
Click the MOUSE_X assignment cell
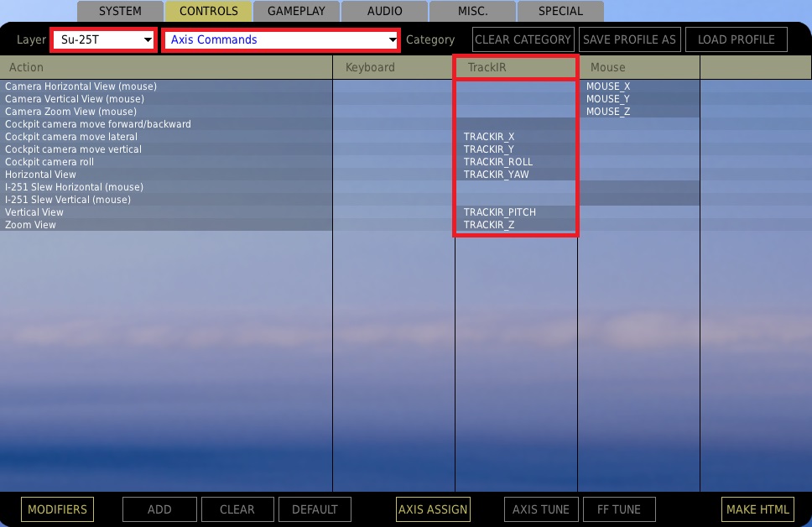639,86
